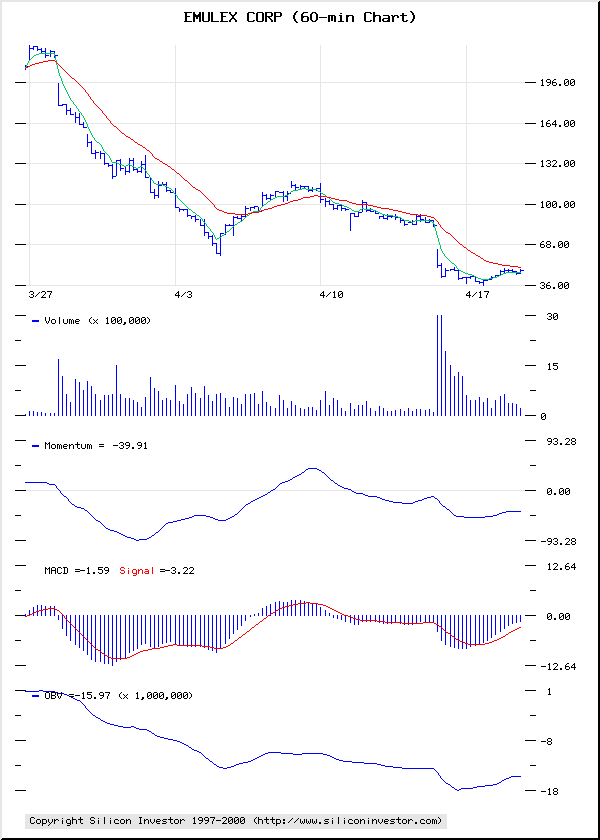Click the 4/17 date label
The image size is (600, 840).
pos(476,295)
